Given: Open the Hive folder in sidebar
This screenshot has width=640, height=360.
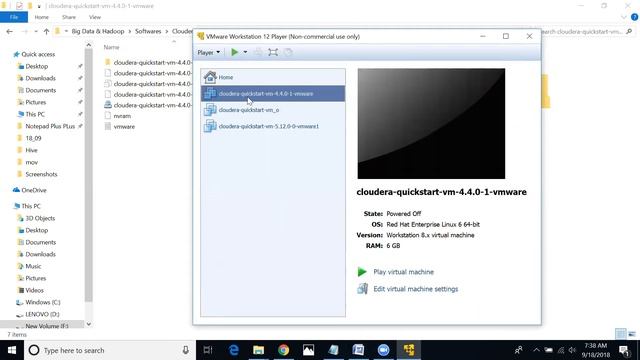Looking at the screenshot, I should point(31,150).
